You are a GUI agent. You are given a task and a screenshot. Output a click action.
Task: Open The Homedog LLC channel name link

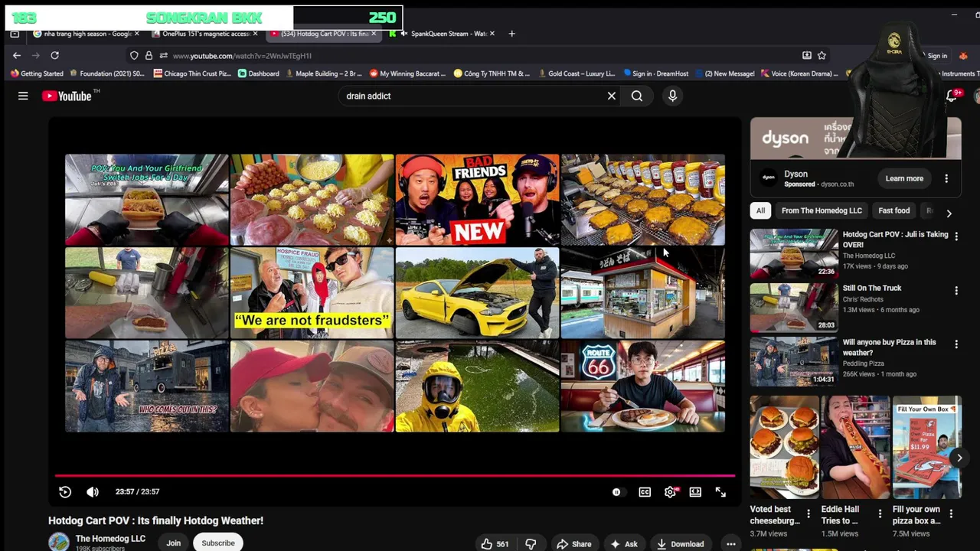coord(110,539)
